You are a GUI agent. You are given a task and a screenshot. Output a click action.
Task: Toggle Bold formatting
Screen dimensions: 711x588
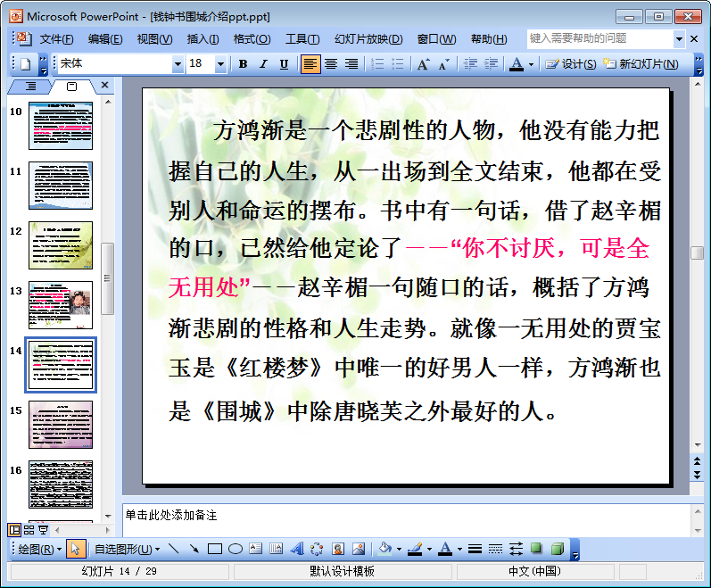point(243,64)
